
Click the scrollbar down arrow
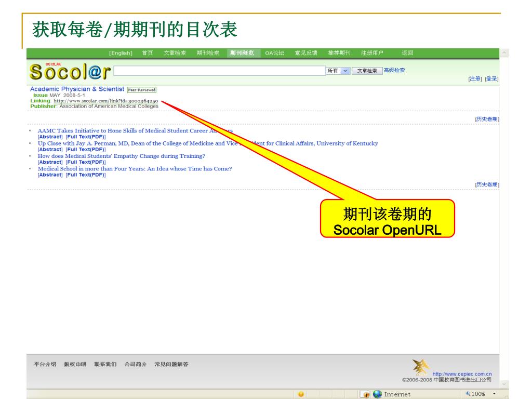[504, 384]
